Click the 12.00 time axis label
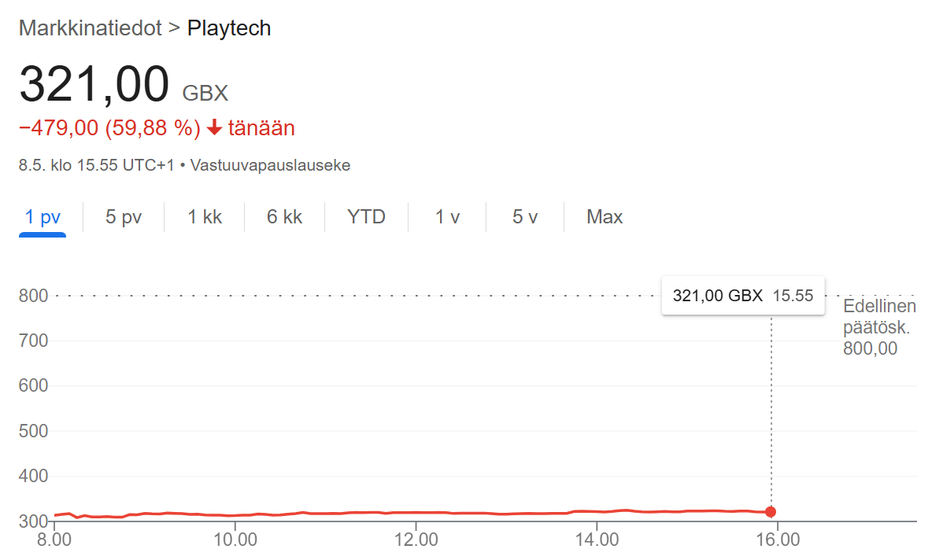 pyautogui.click(x=416, y=540)
